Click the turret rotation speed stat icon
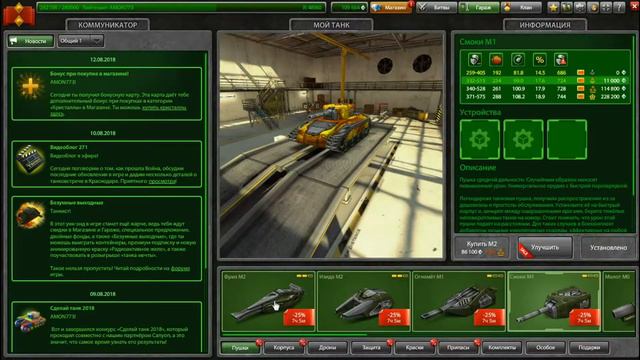Viewport: 640px width, 360px height. 518,60
